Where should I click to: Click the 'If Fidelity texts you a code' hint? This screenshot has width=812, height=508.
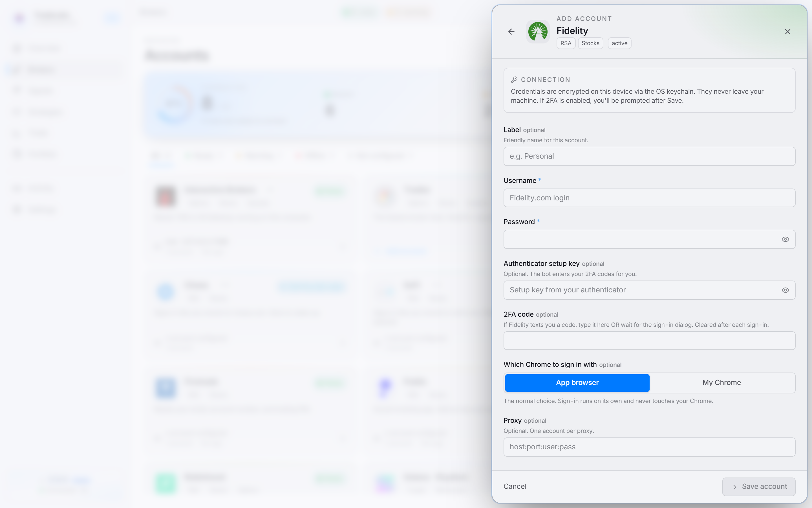point(636,325)
